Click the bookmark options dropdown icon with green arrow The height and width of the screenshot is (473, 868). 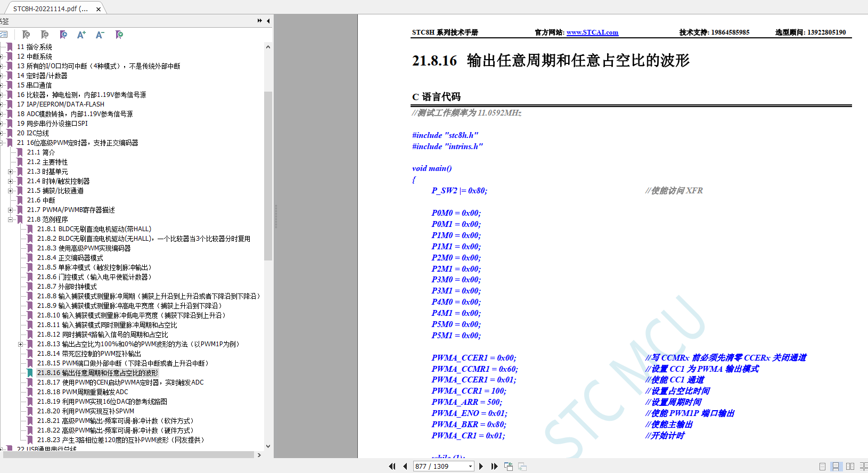119,35
